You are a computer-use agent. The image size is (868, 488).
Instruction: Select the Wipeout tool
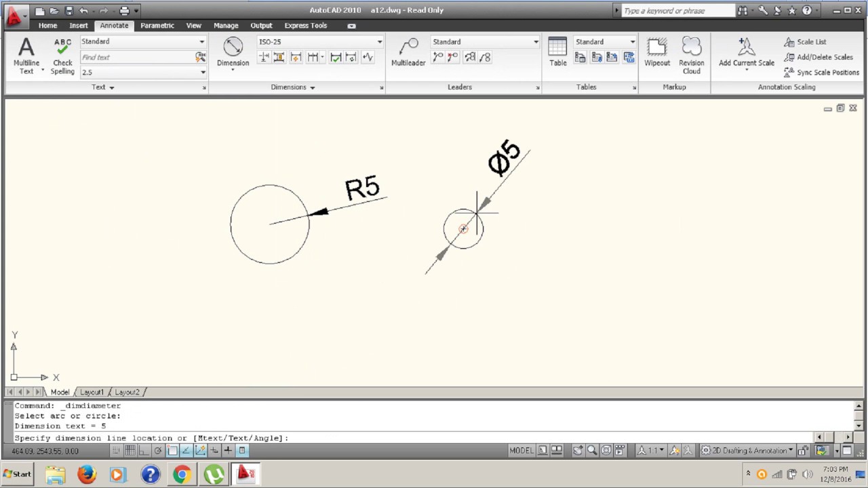coord(656,52)
